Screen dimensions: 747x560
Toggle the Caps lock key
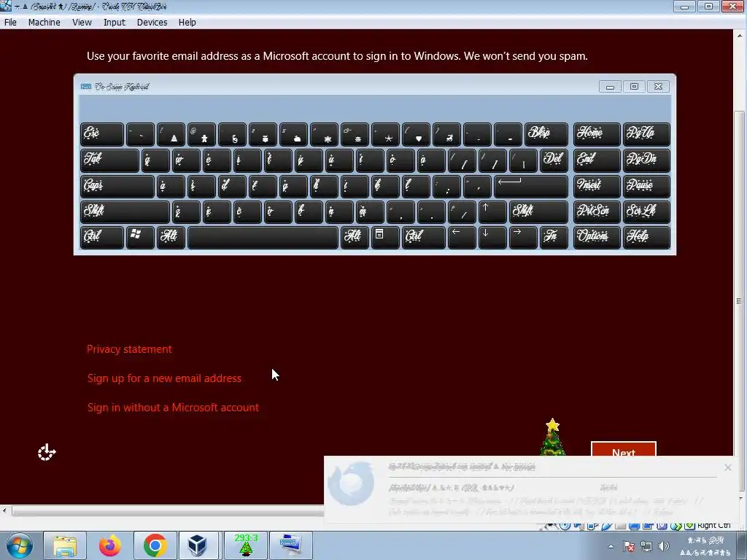point(117,186)
